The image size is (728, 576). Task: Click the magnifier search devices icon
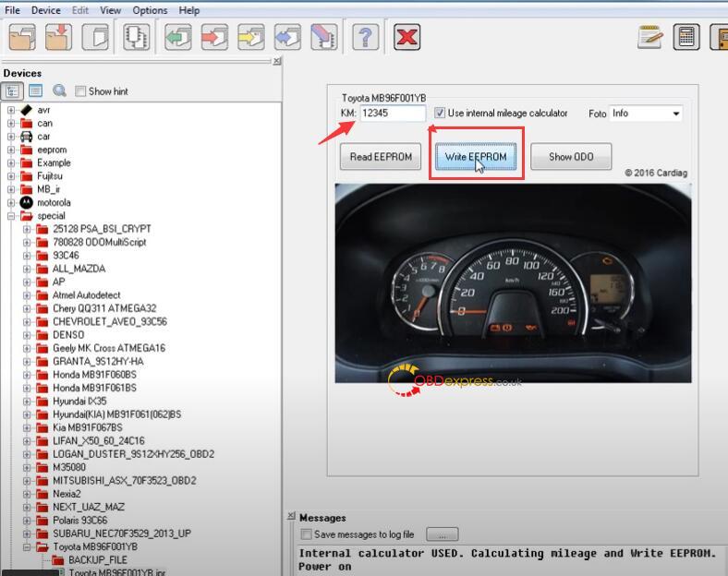click(x=59, y=90)
